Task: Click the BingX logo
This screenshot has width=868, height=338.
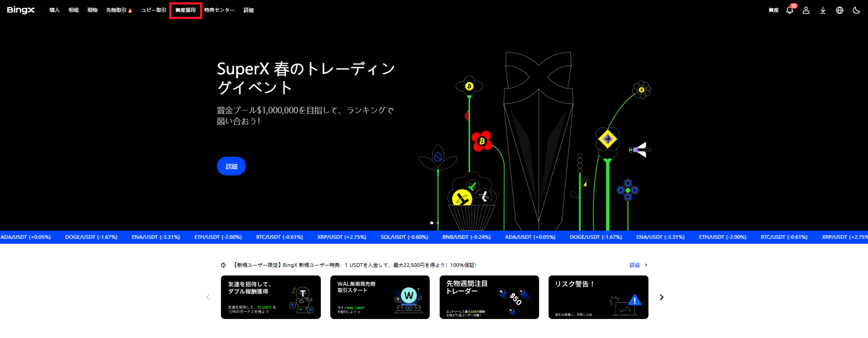Action: click(21, 10)
